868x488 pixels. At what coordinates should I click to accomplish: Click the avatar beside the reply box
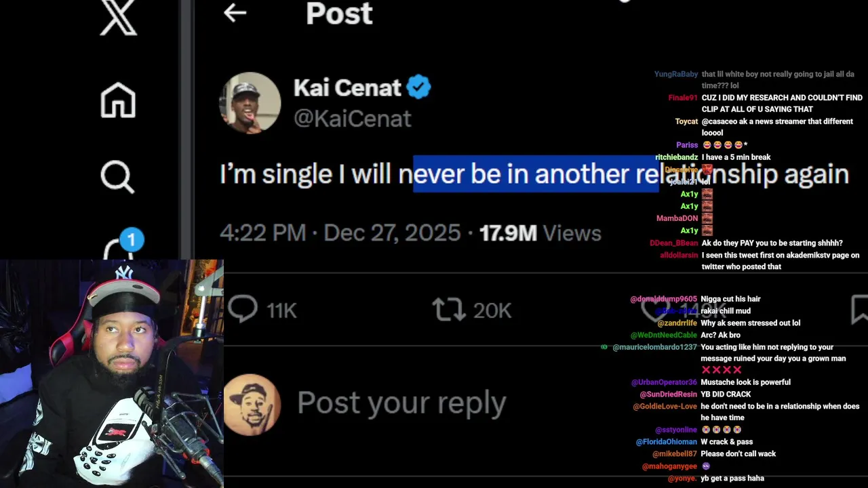[252, 404]
